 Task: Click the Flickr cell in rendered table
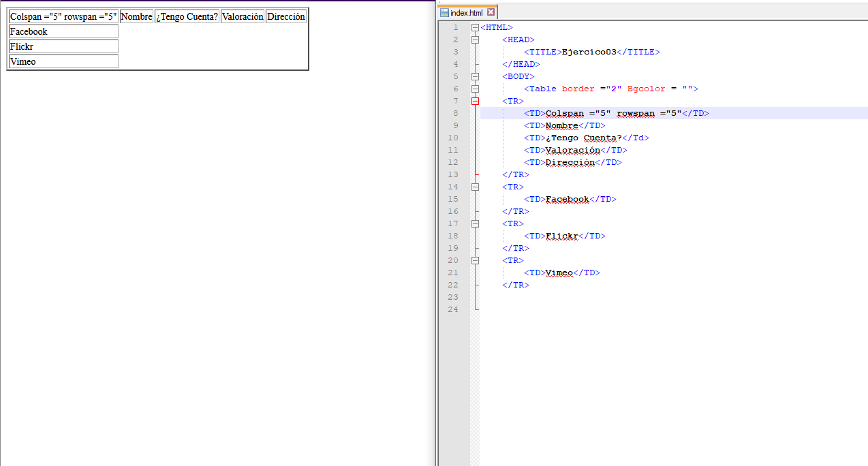(x=63, y=46)
